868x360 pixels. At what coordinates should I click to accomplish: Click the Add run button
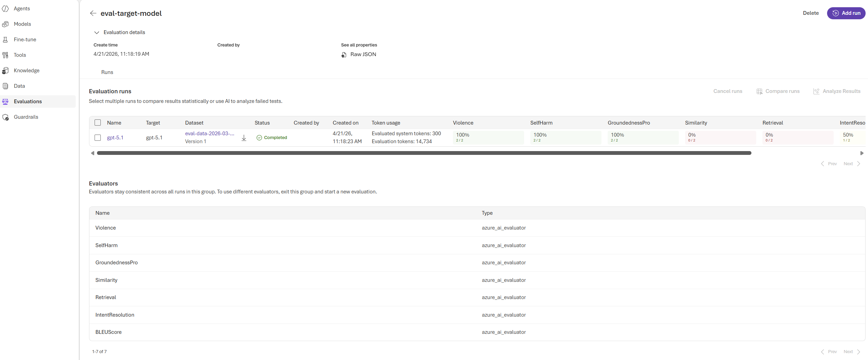[x=846, y=13]
